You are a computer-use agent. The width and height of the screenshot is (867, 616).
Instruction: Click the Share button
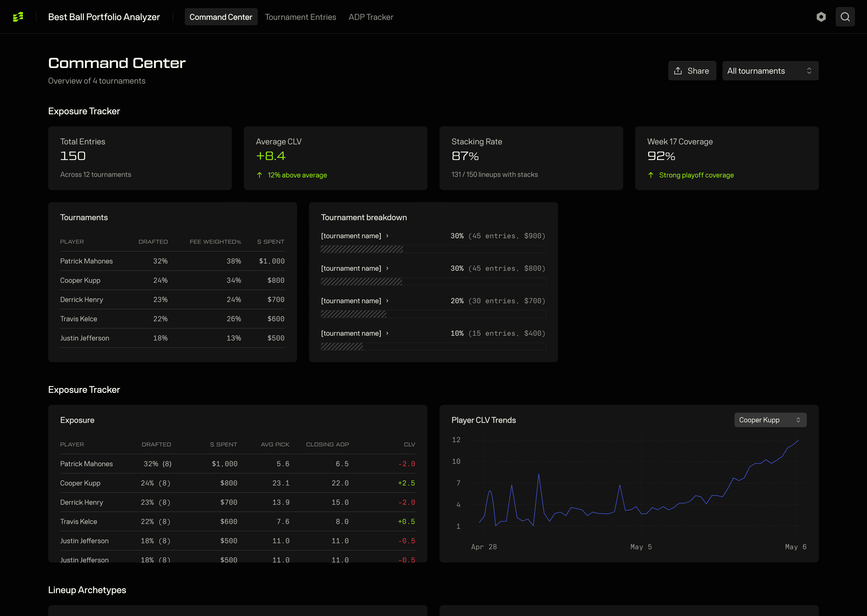(x=692, y=71)
